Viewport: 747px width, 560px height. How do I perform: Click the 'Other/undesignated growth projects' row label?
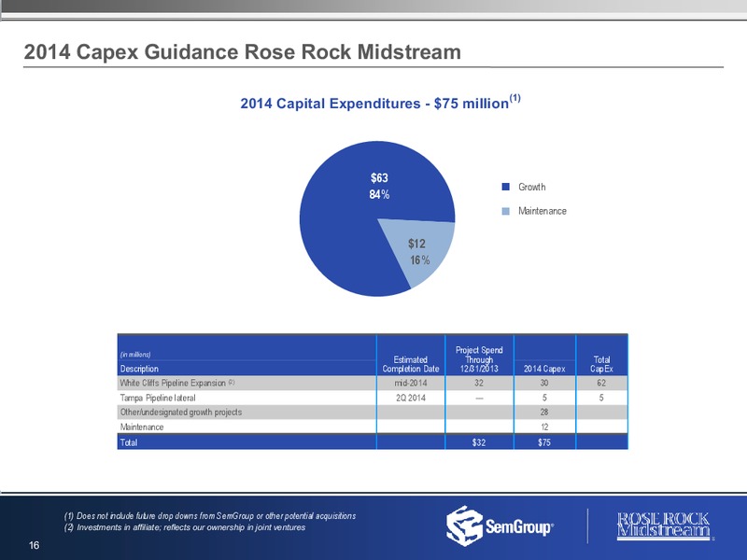click(x=180, y=413)
